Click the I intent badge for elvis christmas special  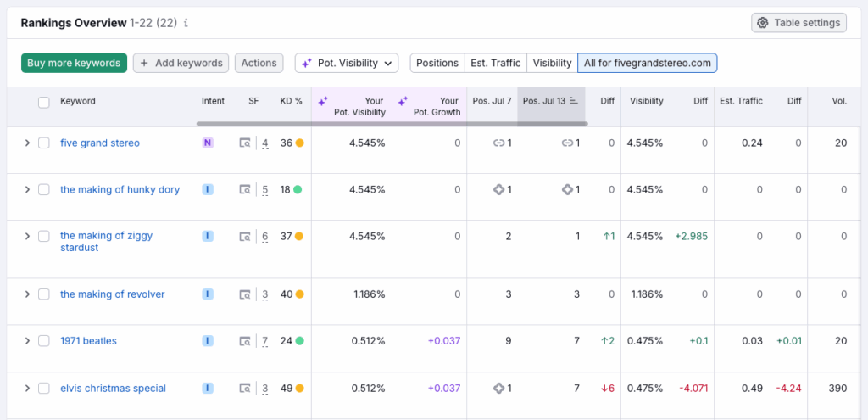click(x=208, y=389)
